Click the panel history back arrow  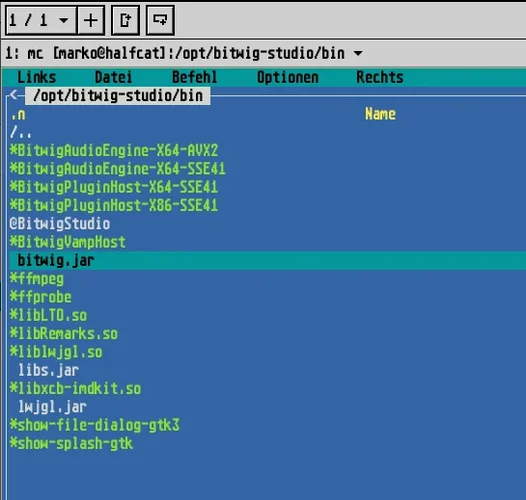[x=13, y=95]
